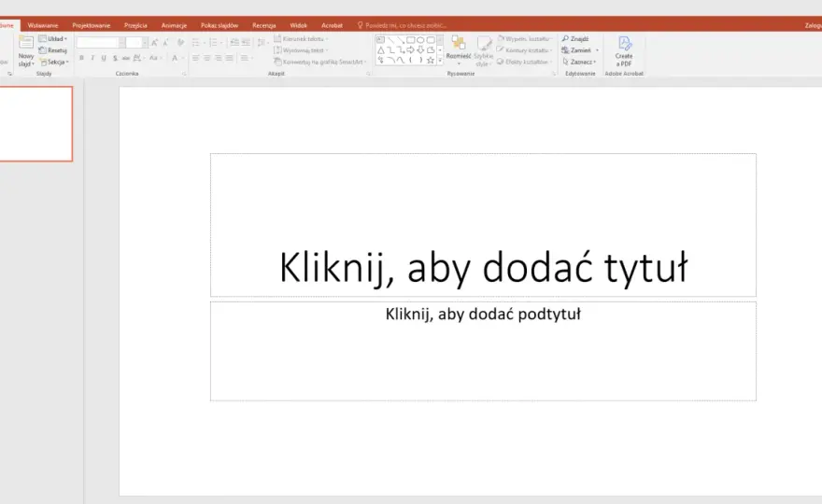Open the Szybkie style gallery
The height and width of the screenshot is (504, 822).
tap(483, 50)
